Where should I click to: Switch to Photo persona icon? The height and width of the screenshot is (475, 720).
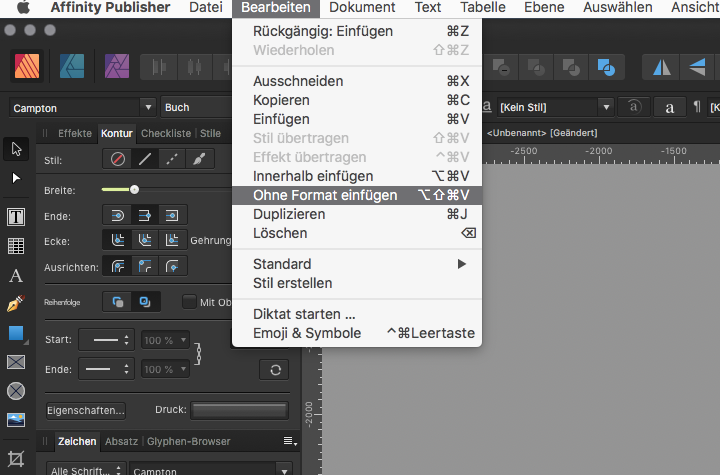[117, 66]
